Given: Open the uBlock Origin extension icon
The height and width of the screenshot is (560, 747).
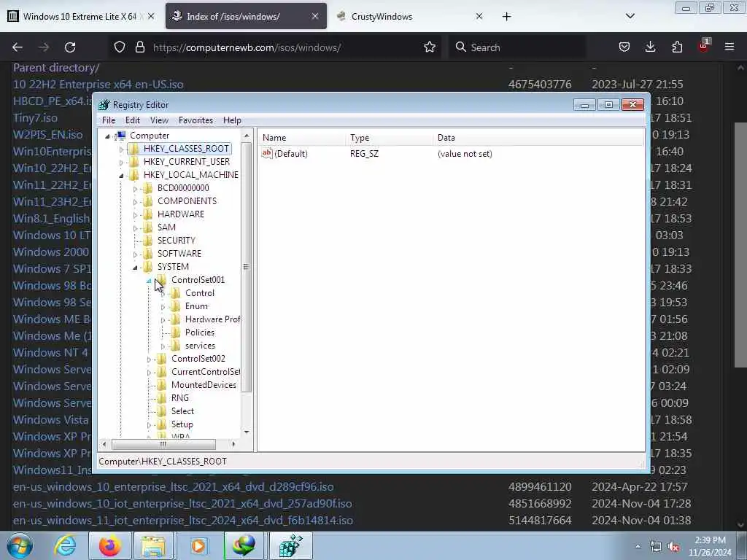Looking at the screenshot, I should 703,46.
